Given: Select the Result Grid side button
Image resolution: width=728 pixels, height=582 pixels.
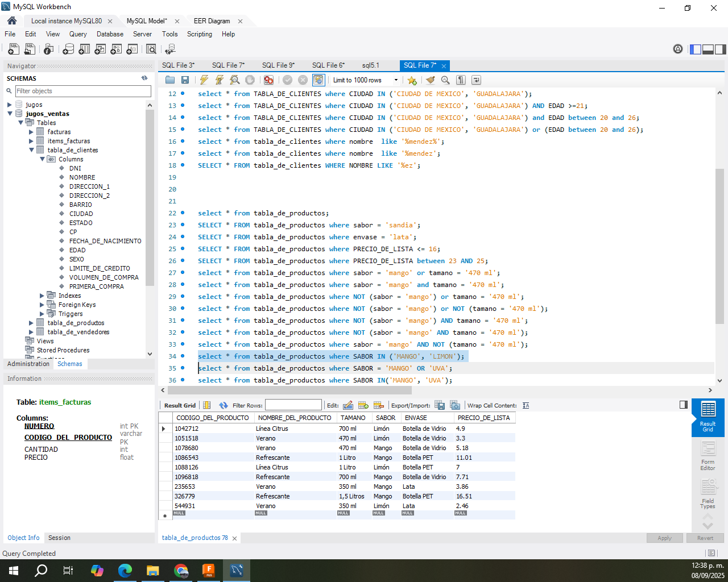Looking at the screenshot, I should point(708,418).
